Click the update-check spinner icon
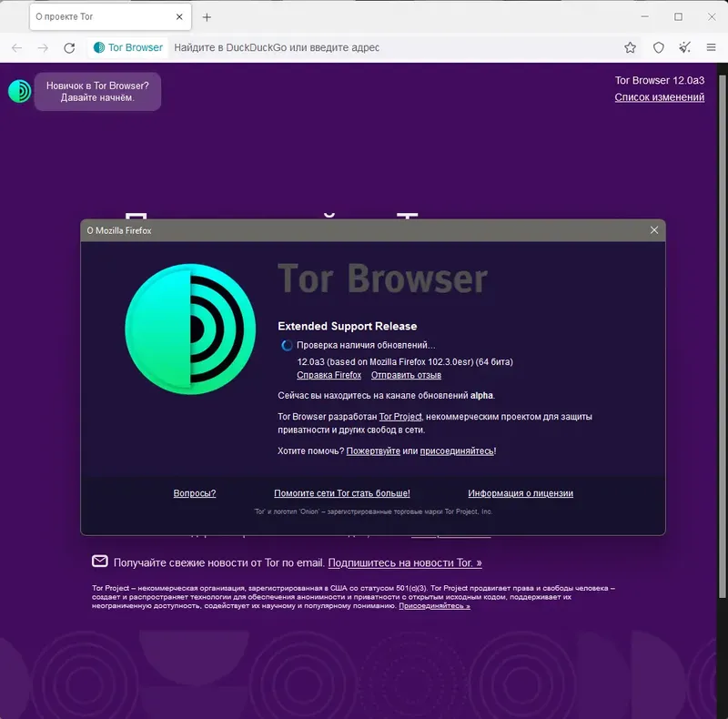This screenshot has height=719, width=728. coord(287,345)
